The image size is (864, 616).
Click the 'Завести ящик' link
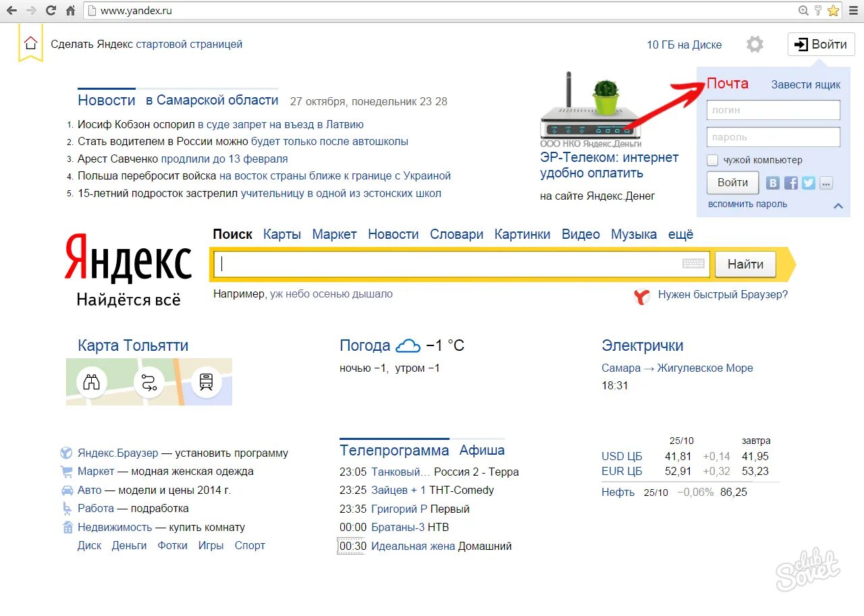click(x=806, y=85)
